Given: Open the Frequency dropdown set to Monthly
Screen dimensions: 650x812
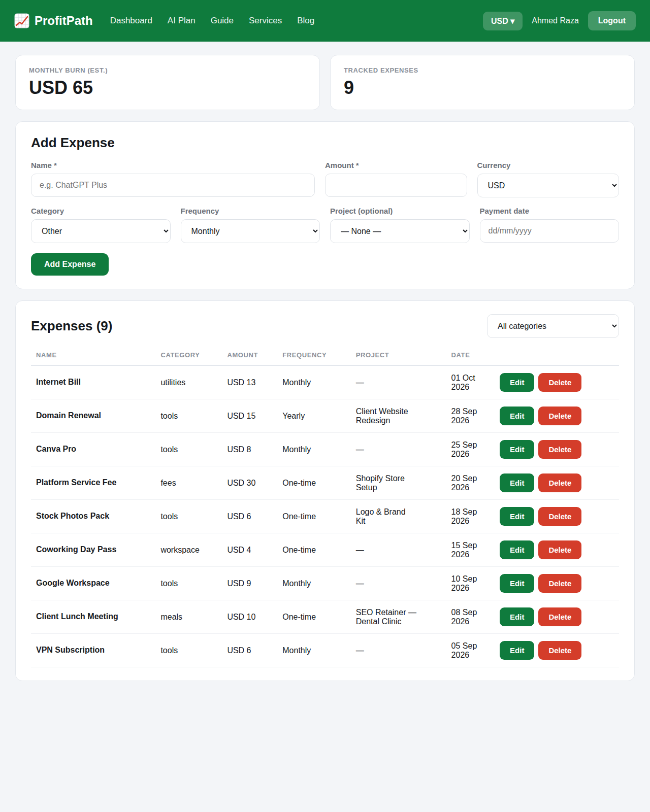Looking at the screenshot, I should pos(250,231).
